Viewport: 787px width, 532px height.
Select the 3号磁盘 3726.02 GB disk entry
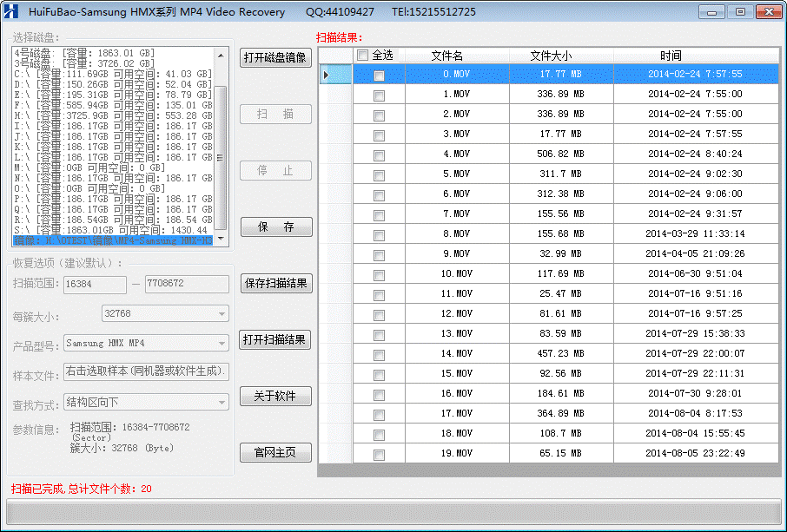click(114, 63)
